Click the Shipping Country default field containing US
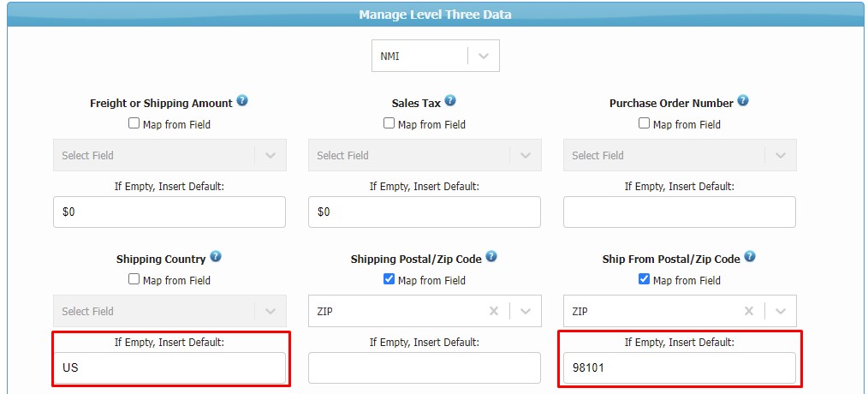Image resolution: width=868 pixels, height=394 pixels. click(x=169, y=367)
